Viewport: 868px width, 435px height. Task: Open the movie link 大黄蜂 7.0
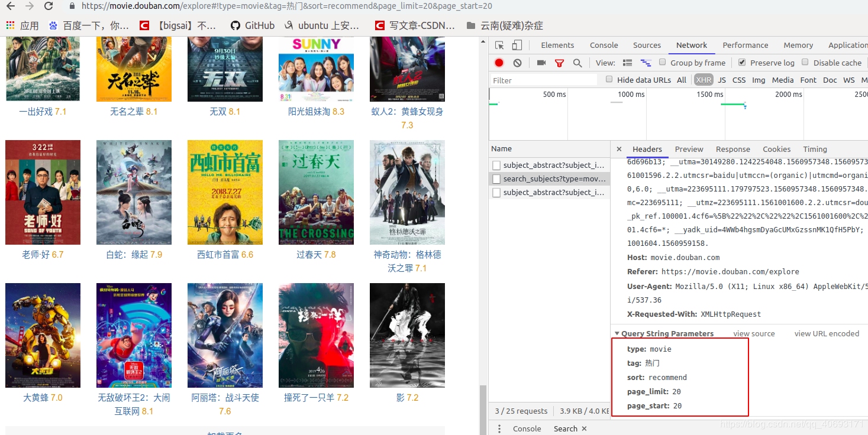coord(43,397)
